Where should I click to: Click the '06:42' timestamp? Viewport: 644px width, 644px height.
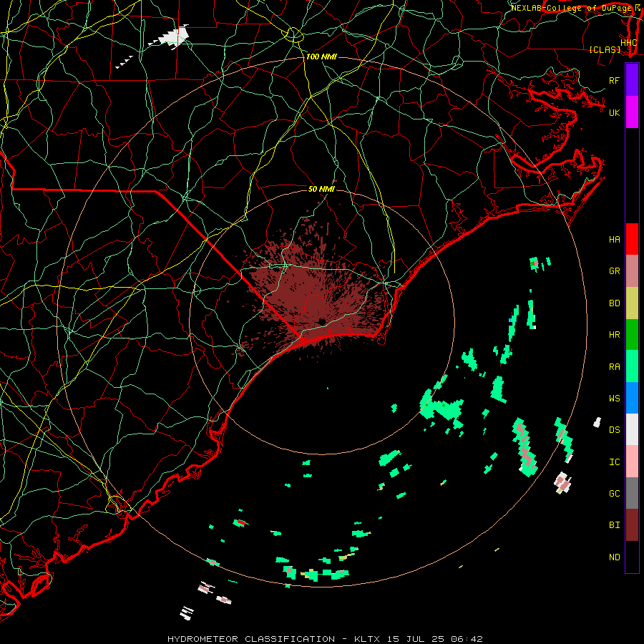(x=466, y=639)
